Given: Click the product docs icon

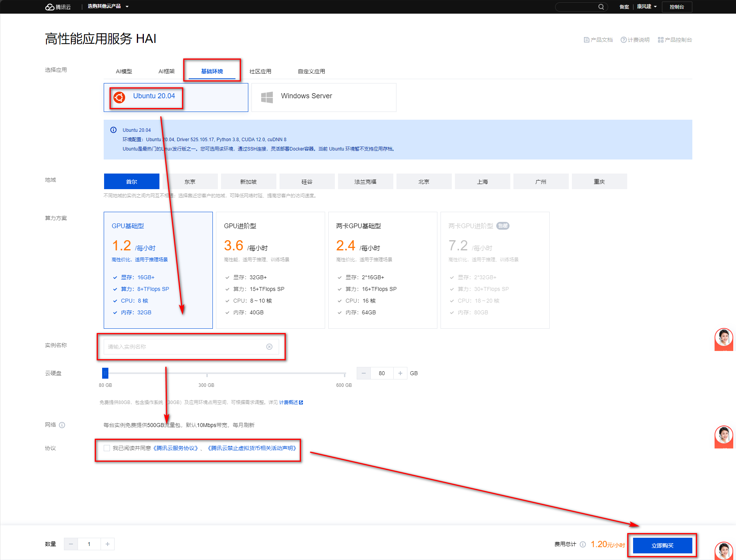Looking at the screenshot, I should (x=586, y=40).
